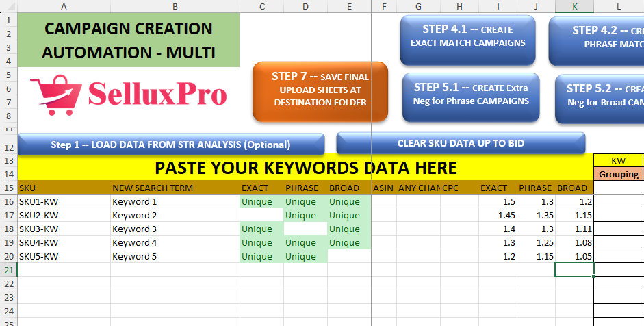Click Step 1 Load Data From STR Analysis
This screenshot has height=326, width=644.
point(170,145)
